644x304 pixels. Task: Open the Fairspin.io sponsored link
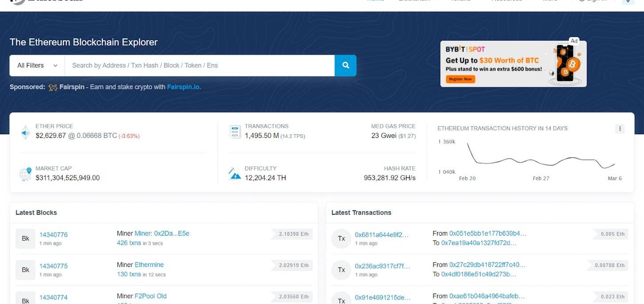184,87
